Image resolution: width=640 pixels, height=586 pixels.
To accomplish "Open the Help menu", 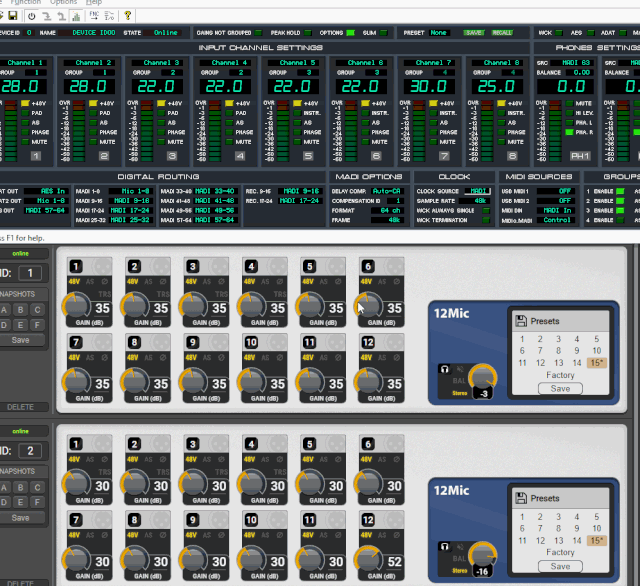I will click(x=95, y=3).
